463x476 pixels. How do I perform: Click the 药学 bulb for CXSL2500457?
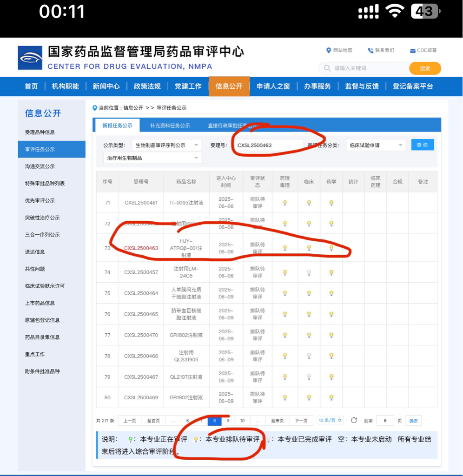331,272
